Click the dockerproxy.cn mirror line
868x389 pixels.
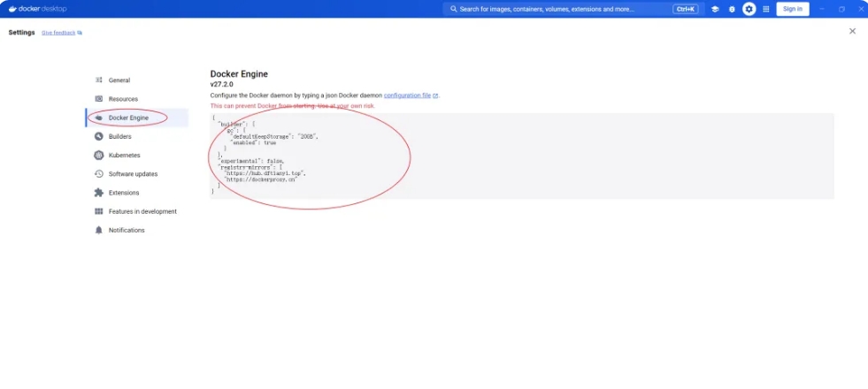click(x=260, y=179)
